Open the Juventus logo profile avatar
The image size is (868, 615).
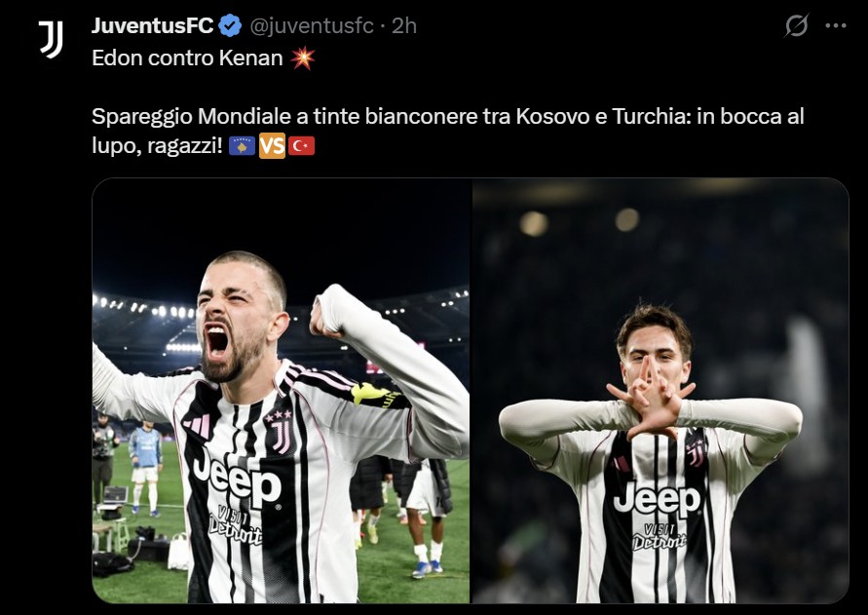(51, 39)
